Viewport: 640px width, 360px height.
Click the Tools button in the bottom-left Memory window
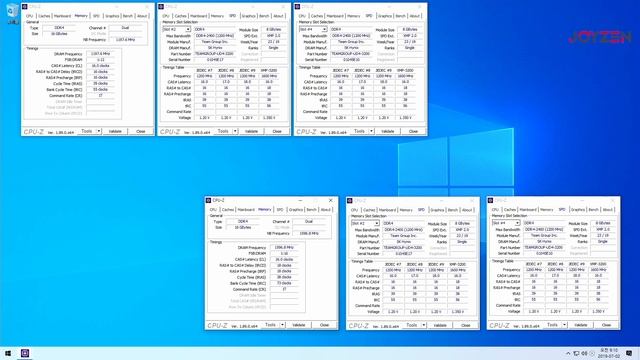[x=270, y=325]
